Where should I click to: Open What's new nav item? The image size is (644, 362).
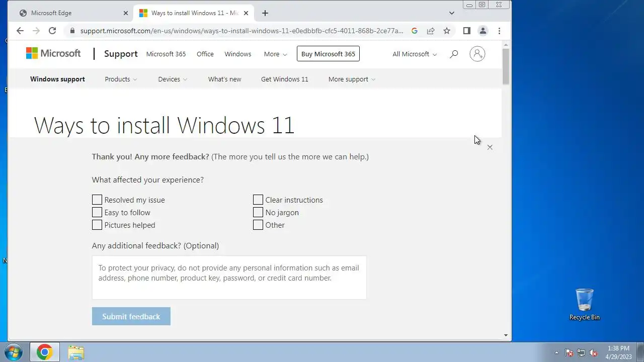pos(224,79)
